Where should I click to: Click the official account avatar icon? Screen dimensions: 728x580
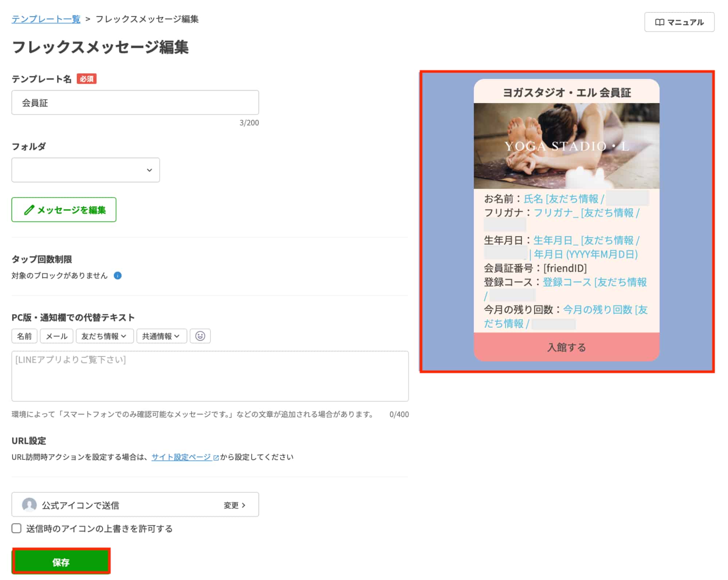[29, 505]
